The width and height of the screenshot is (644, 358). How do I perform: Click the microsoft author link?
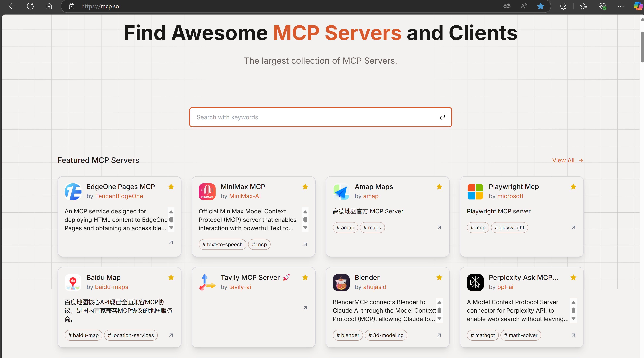coord(510,196)
